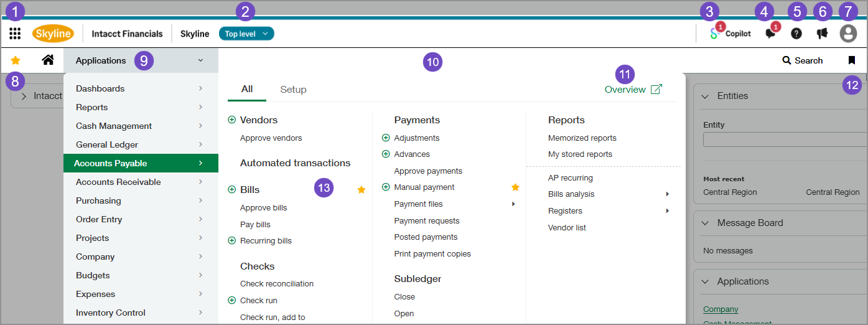868x325 pixels.
Task: Open the General Ledger menu item
Action: pyautogui.click(x=141, y=144)
